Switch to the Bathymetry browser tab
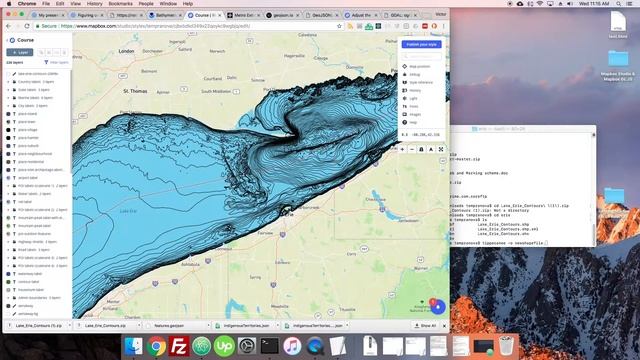This screenshot has width=640, height=360. pos(165,15)
